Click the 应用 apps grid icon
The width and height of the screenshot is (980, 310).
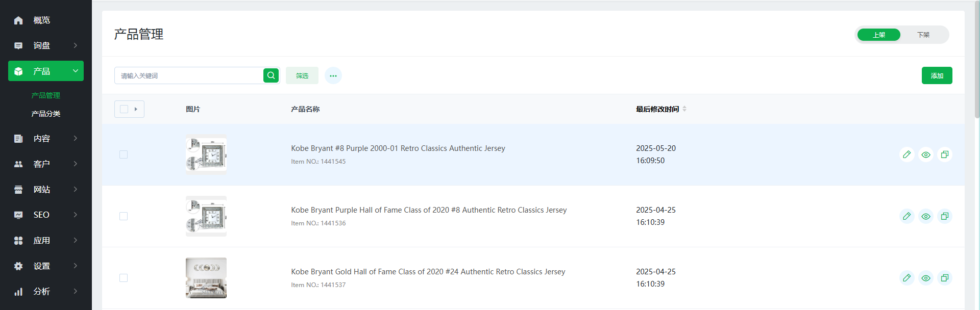coord(18,241)
